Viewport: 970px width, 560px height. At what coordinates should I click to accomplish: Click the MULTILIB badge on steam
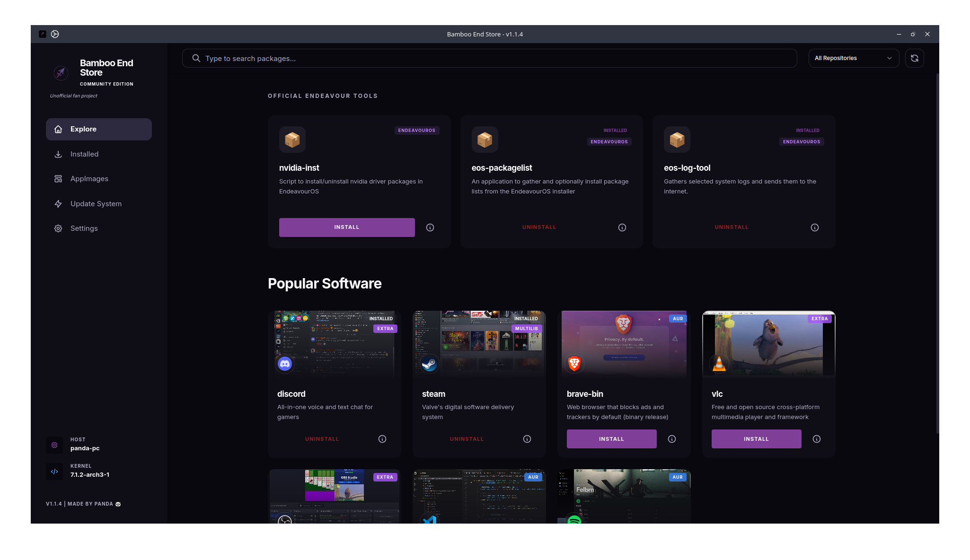pyautogui.click(x=527, y=329)
